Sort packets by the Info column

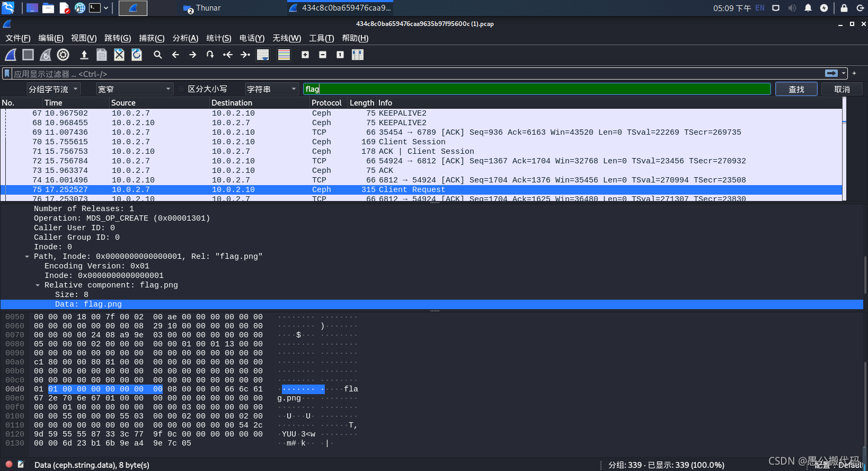pyautogui.click(x=609, y=103)
